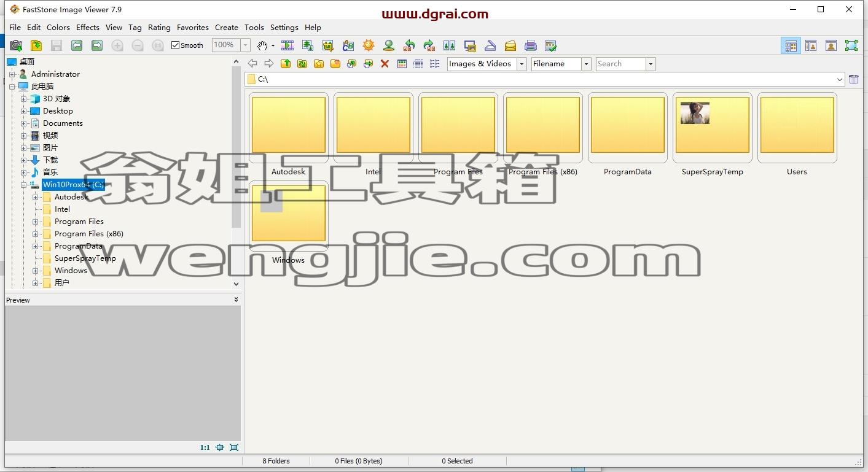Switch to details list view icon

[418, 64]
